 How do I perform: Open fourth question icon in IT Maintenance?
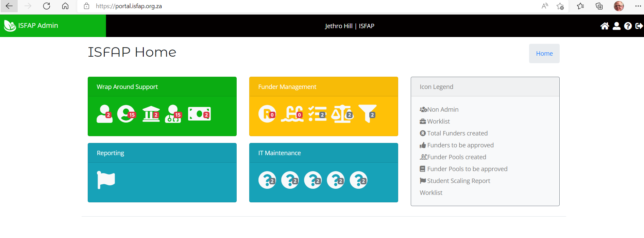click(336, 180)
